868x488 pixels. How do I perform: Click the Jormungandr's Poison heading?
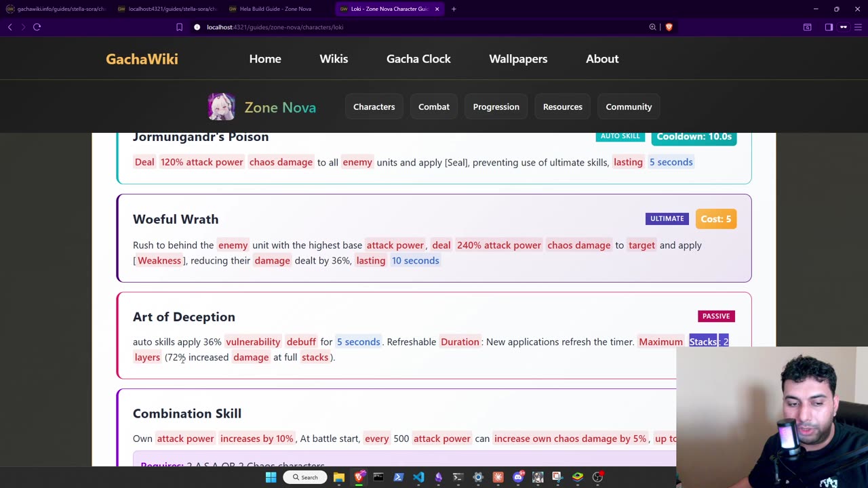(x=201, y=137)
